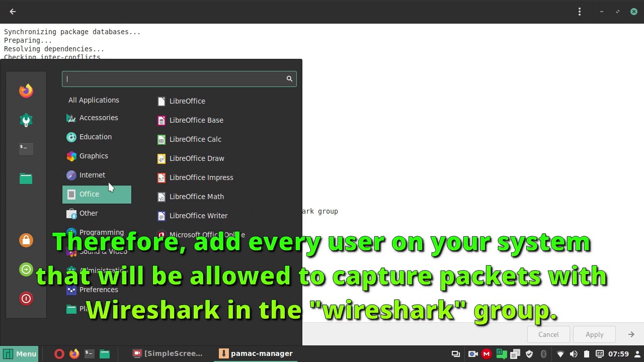Open the terminal favorite in the menu sidebar

coord(26,148)
